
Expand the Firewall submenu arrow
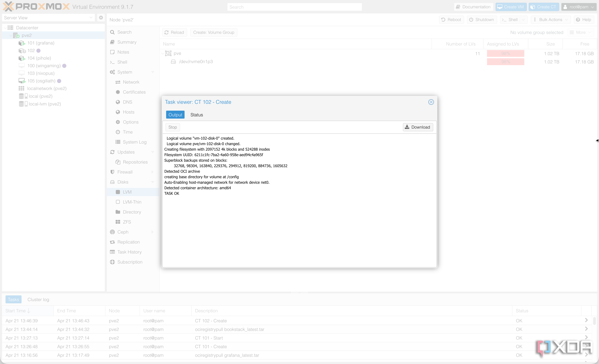tap(153, 172)
